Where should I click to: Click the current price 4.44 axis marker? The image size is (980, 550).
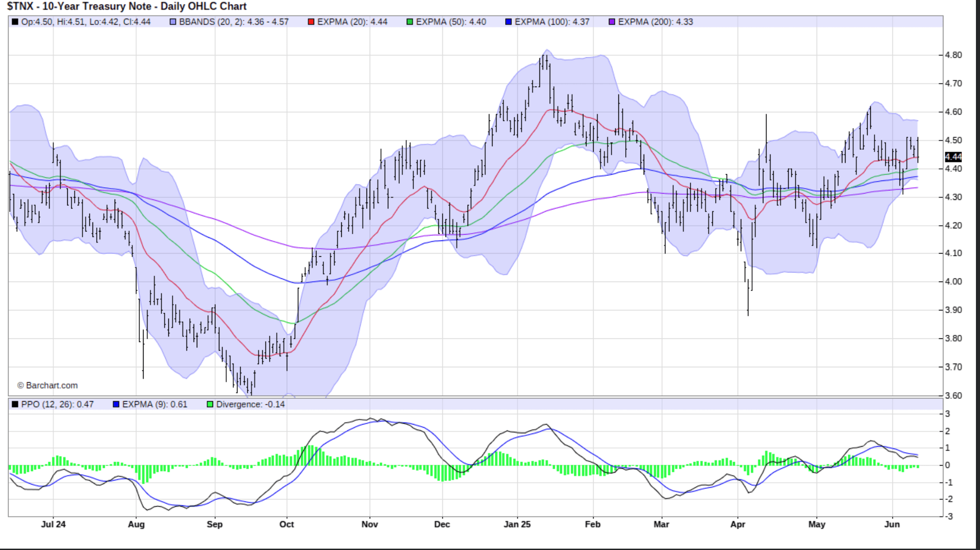pyautogui.click(x=953, y=157)
